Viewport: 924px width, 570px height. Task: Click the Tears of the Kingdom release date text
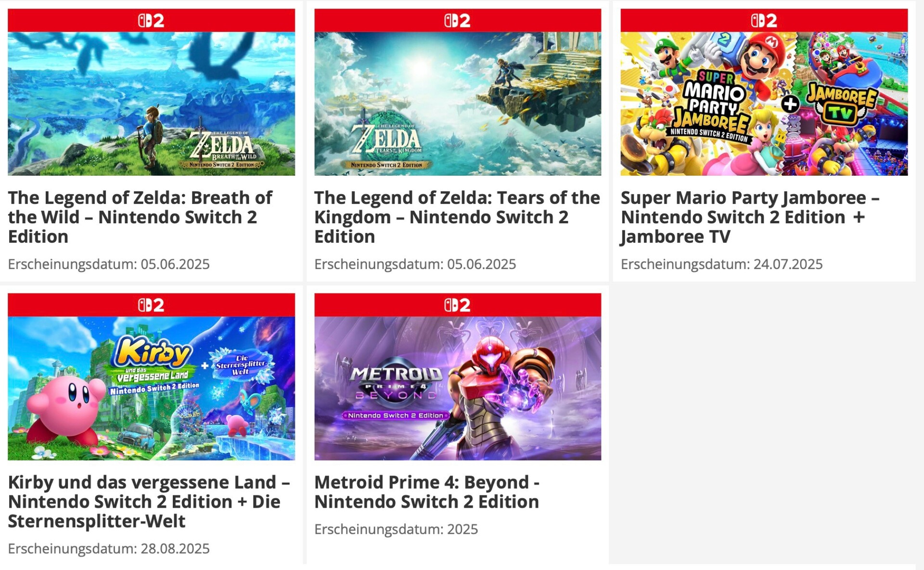point(415,264)
